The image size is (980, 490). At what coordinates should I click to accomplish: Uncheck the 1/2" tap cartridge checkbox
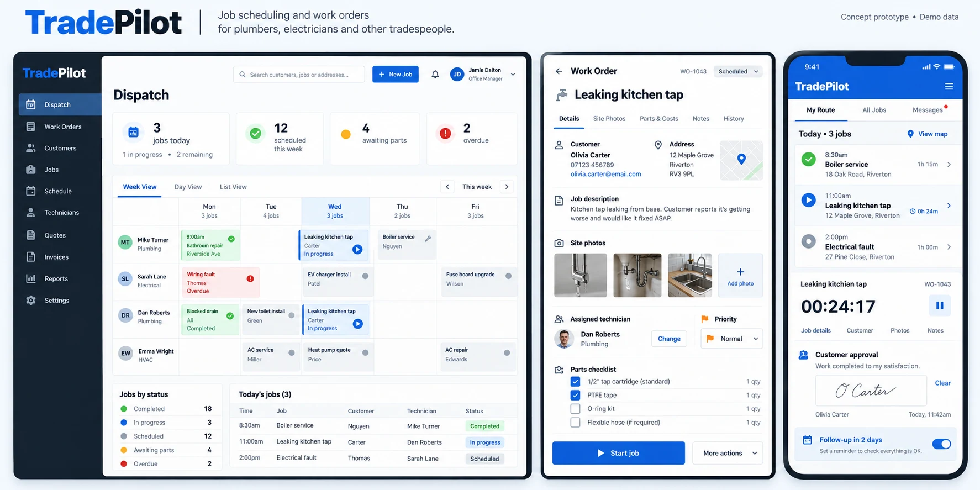point(575,382)
